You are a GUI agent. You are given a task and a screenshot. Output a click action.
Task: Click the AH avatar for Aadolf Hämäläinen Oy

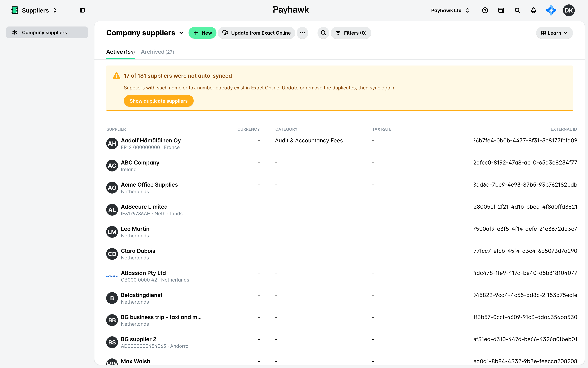(112, 144)
